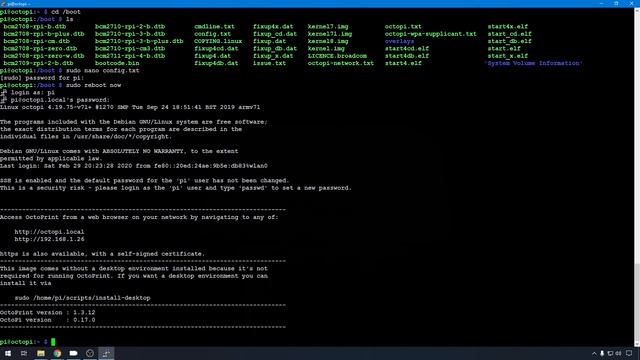Click the octopi-network.txt file name
The image size is (640, 360).
coord(341,63)
